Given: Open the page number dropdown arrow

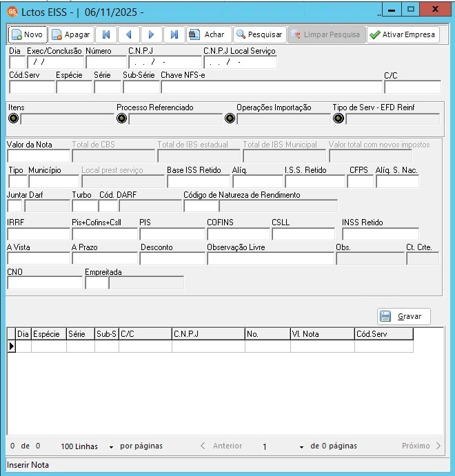Looking at the screenshot, I should pos(301,447).
